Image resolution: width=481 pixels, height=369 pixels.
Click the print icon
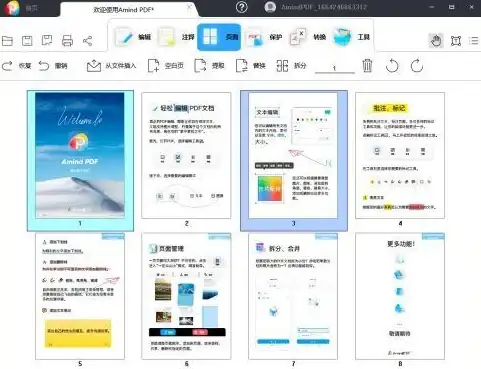[x=67, y=41]
